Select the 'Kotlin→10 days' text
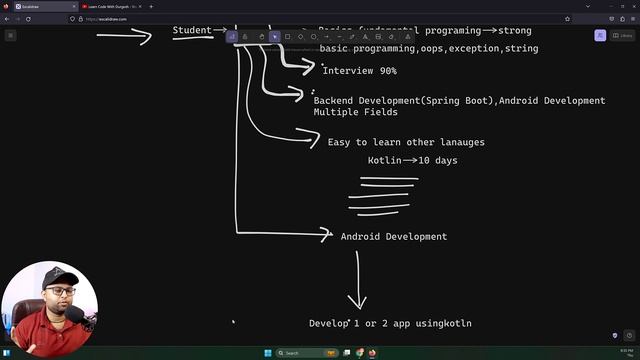 [413, 160]
